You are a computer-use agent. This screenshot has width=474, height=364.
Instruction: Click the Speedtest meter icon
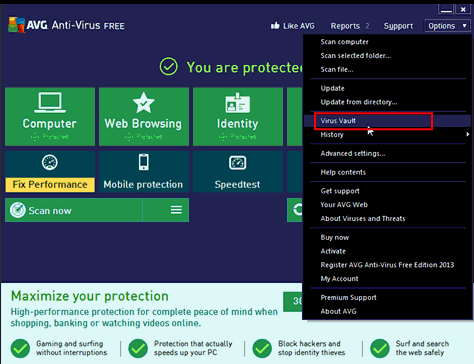[x=238, y=163]
